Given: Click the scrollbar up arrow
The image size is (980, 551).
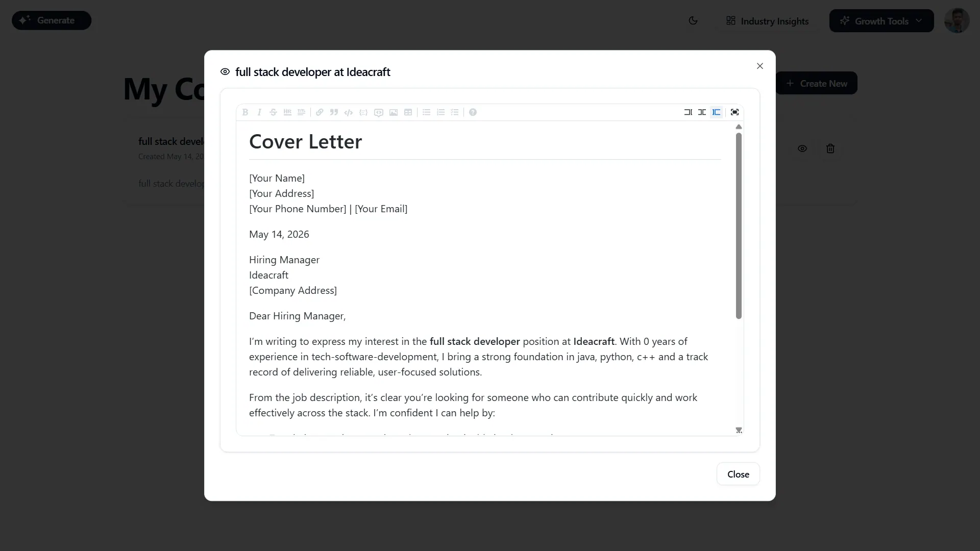Looking at the screenshot, I should coord(739,127).
